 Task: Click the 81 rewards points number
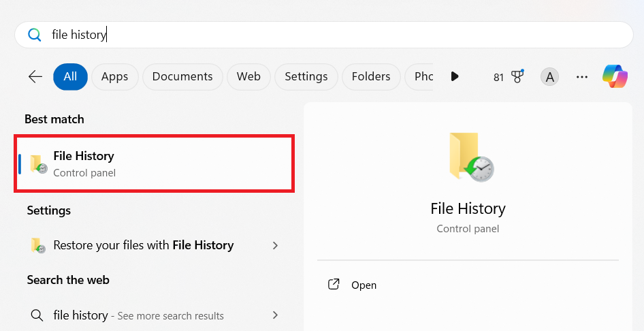498,77
